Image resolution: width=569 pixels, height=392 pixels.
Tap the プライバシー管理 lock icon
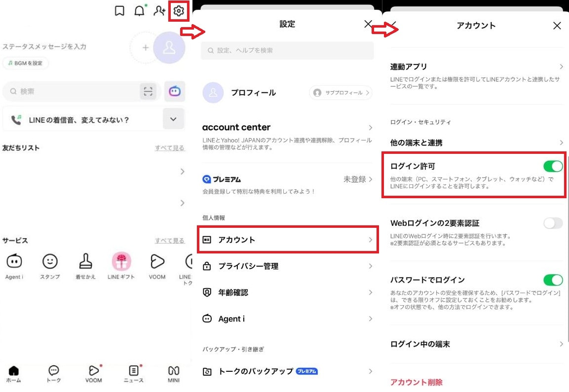click(207, 266)
